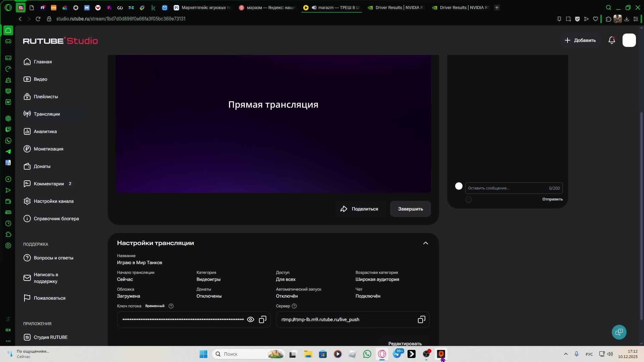Copy the stream key to clipboard
Viewport: 644px width, 362px height.
click(263, 319)
